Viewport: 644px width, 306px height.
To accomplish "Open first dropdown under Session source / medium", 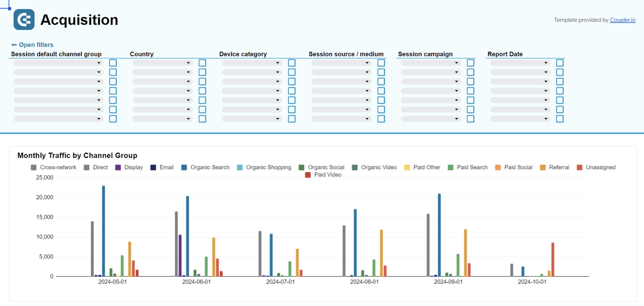I will pos(341,63).
